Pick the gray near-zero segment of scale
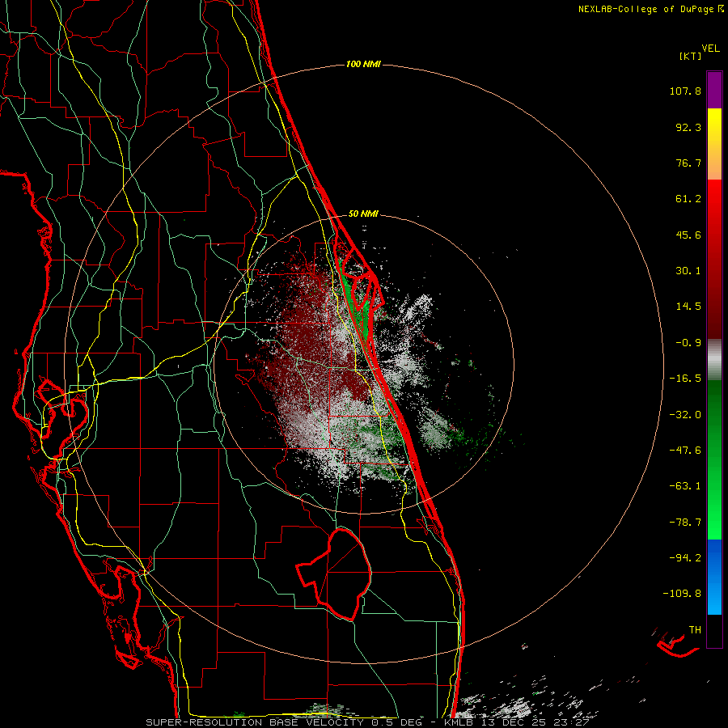This screenshot has width=728, height=728. tap(714, 359)
